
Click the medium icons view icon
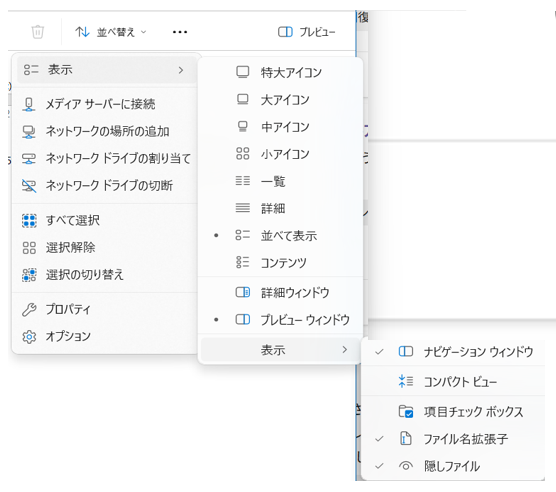(243, 127)
